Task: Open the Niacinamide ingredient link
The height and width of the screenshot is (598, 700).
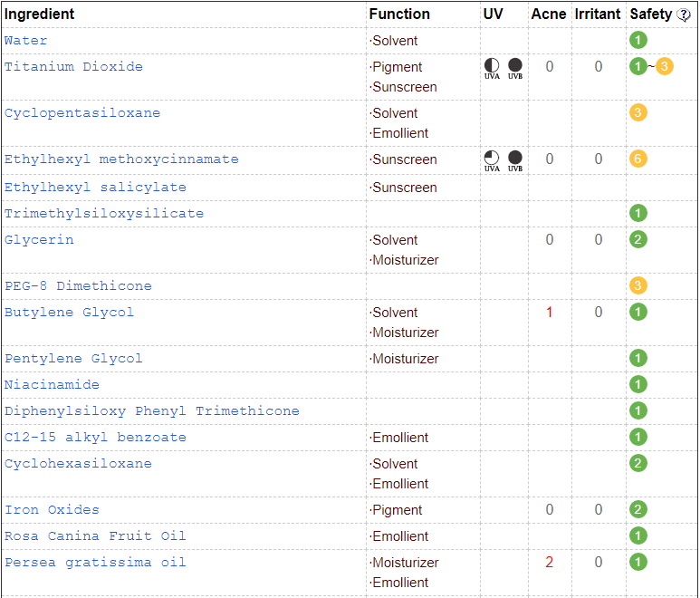Action: coord(52,384)
